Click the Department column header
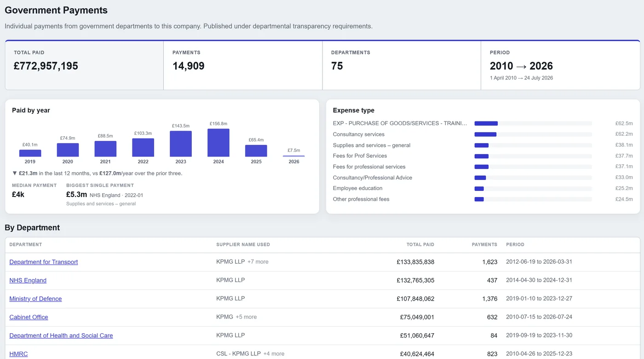 tap(26, 244)
